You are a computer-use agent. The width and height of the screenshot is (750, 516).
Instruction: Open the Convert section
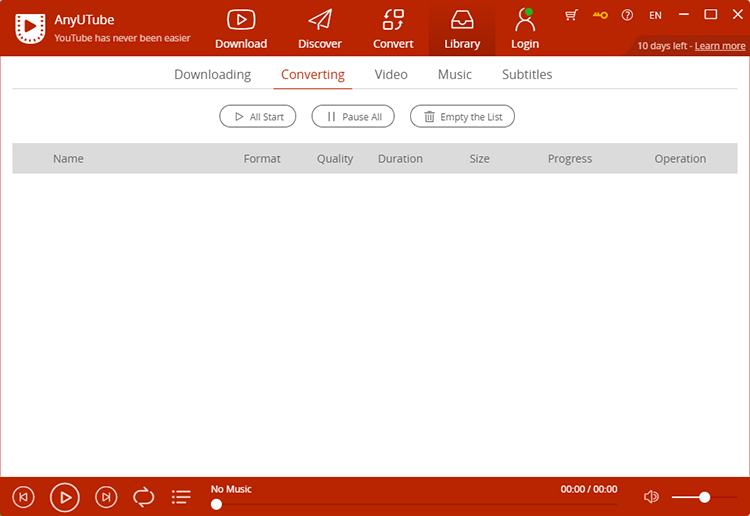393,29
